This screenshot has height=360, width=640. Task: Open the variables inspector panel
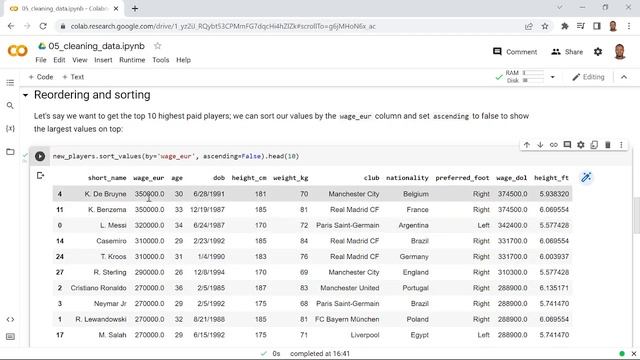pos(10,129)
